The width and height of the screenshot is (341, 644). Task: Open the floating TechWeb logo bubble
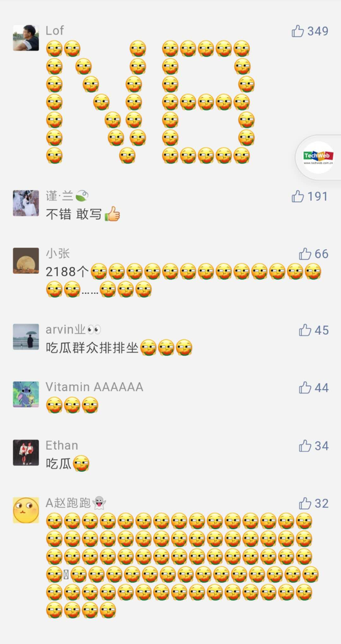point(319,157)
